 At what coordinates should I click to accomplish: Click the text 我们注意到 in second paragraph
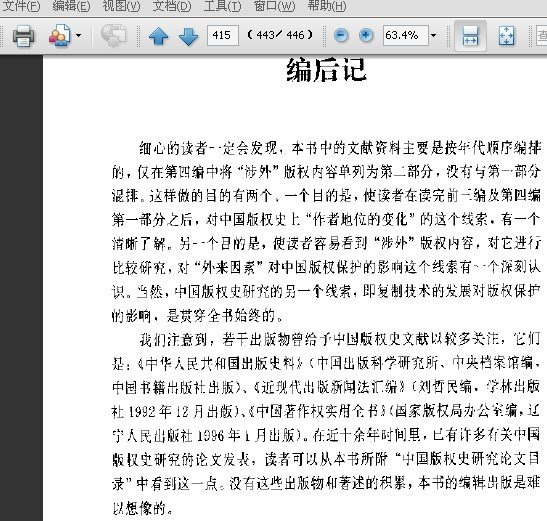point(173,340)
